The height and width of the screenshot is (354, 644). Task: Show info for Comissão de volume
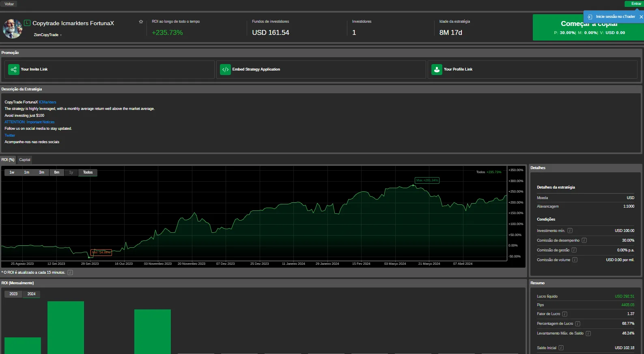[x=575, y=260]
